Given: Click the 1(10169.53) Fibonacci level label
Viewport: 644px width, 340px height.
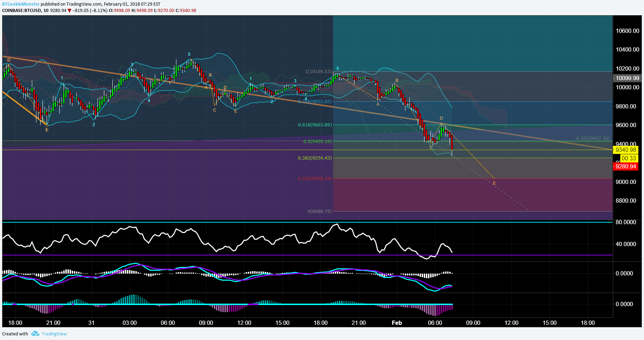Looking at the screenshot, I should pyautogui.click(x=318, y=72).
